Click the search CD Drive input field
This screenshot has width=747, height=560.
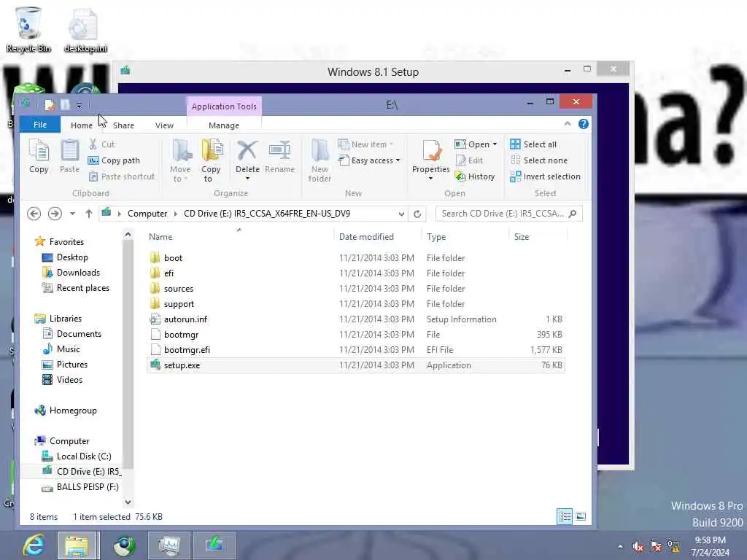coord(502,214)
